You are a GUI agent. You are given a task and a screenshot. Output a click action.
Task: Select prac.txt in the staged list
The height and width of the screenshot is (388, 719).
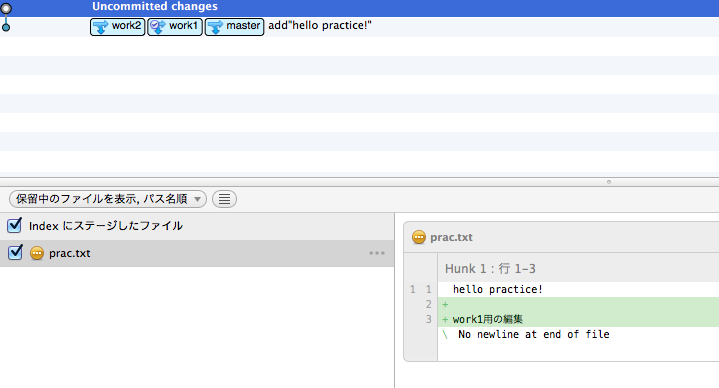click(197, 253)
